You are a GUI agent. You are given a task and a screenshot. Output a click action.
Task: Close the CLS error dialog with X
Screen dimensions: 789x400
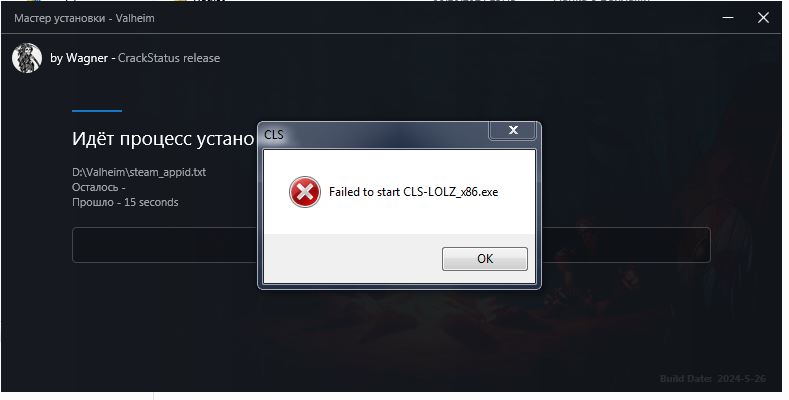(513, 130)
